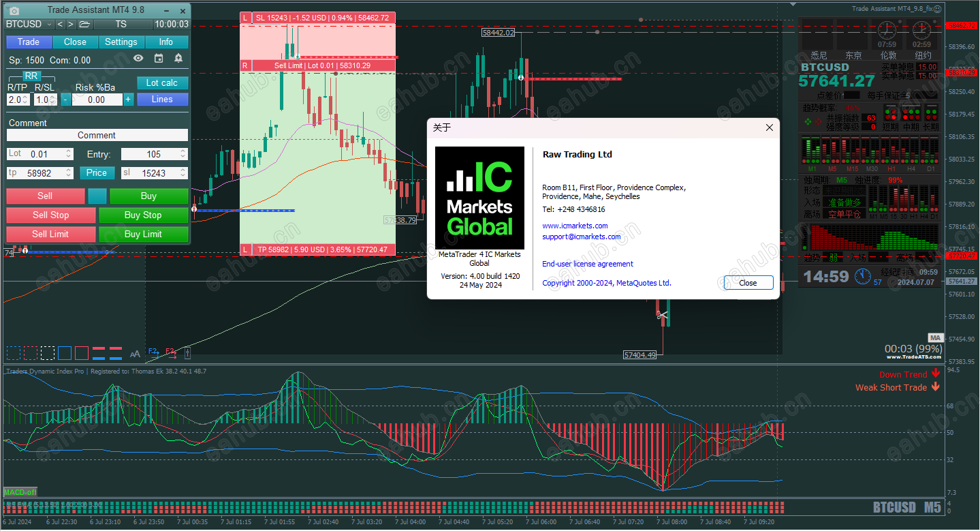Toggle the RR mode button
Viewport: 980px width, 531px height.
click(31, 76)
